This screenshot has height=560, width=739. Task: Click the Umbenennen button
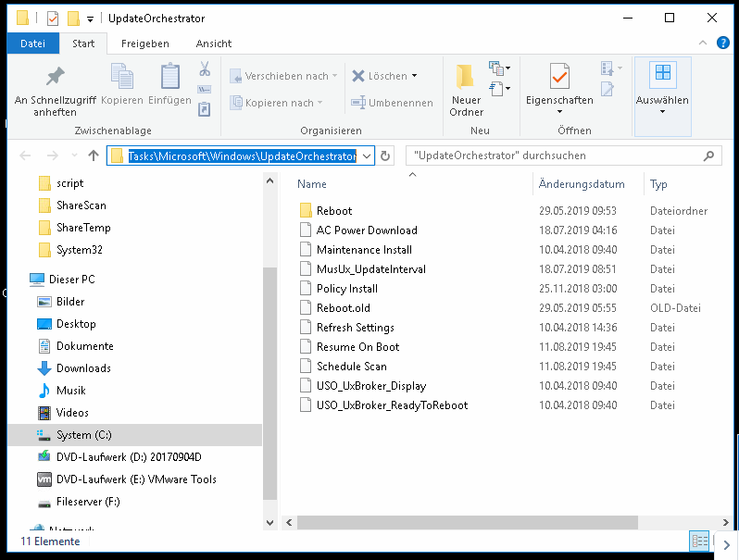[393, 103]
